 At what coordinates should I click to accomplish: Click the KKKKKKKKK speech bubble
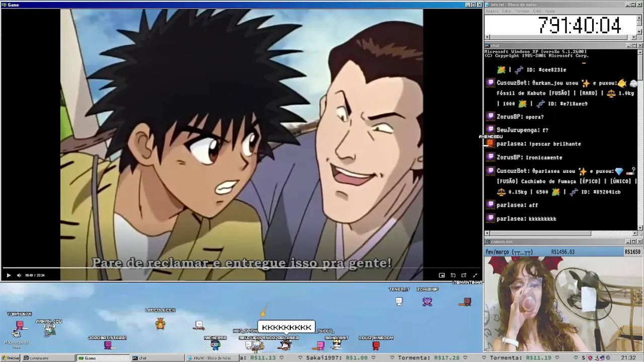coord(286,327)
